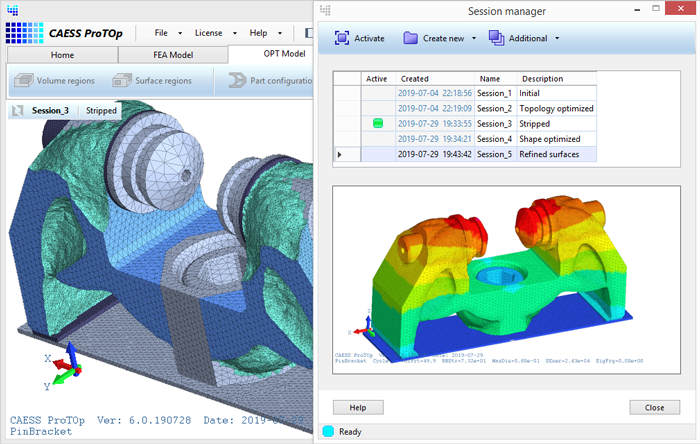The image size is (700, 444).
Task: Click the session preview stress-colored thumbnail
Action: [506, 280]
